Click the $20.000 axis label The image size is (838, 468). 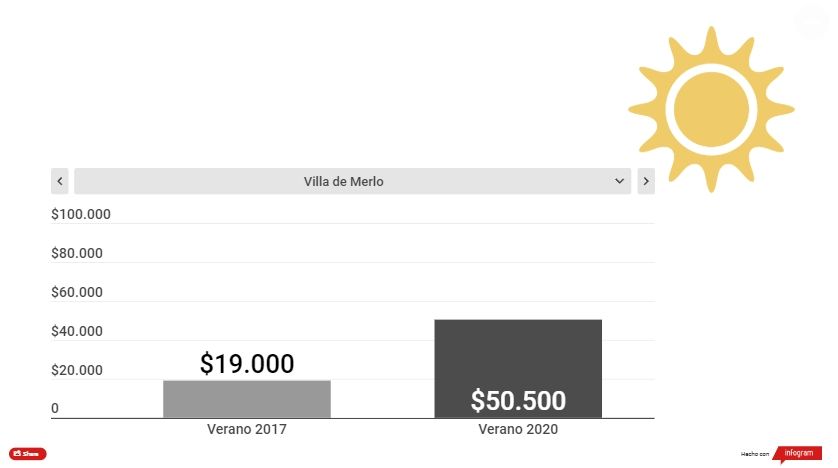pyautogui.click(x=77, y=370)
